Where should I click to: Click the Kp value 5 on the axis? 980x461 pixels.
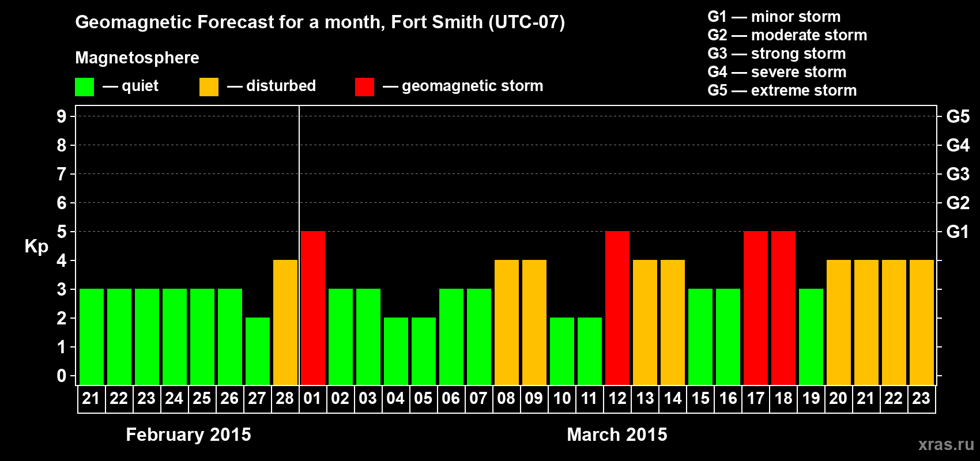coord(62,232)
